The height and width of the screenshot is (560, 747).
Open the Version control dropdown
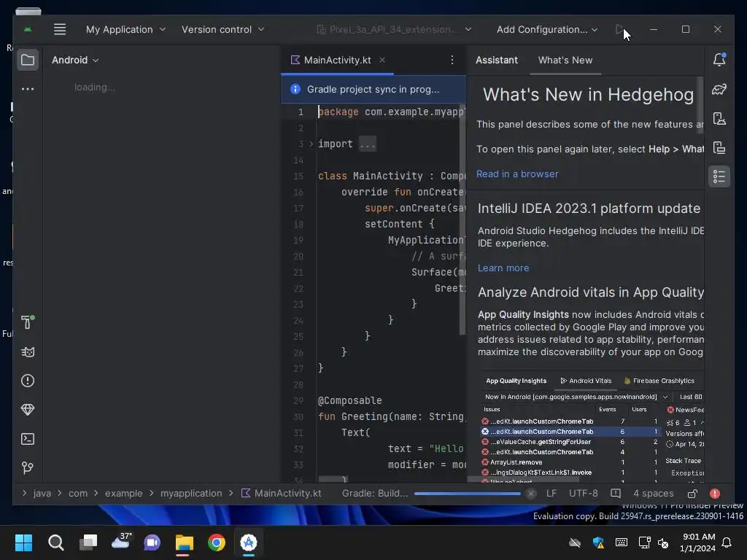222,29
